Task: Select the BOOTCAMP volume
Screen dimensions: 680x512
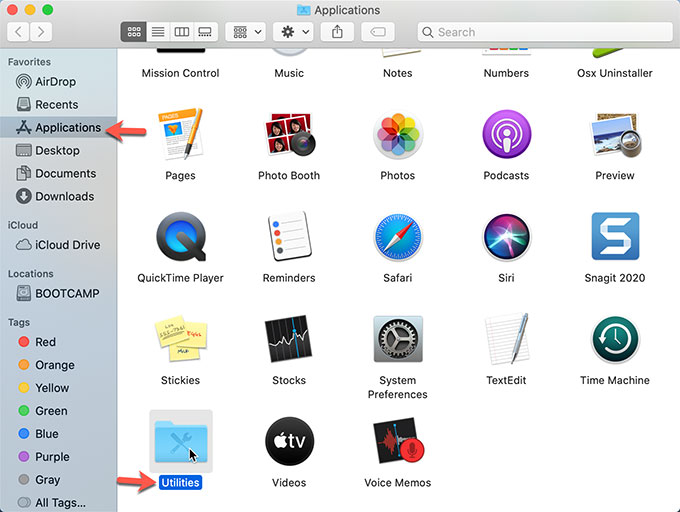Action: pos(58,294)
